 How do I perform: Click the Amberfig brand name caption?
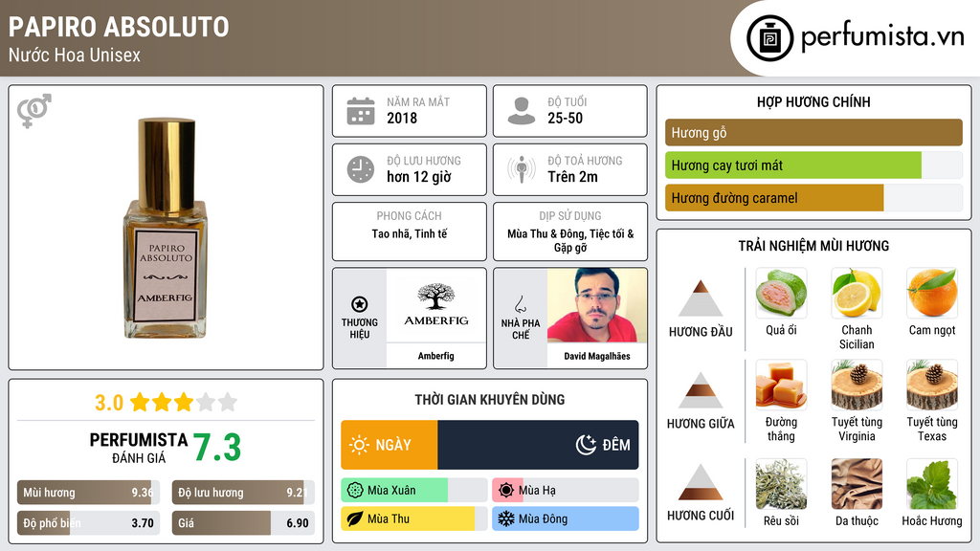(x=436, y=356)
